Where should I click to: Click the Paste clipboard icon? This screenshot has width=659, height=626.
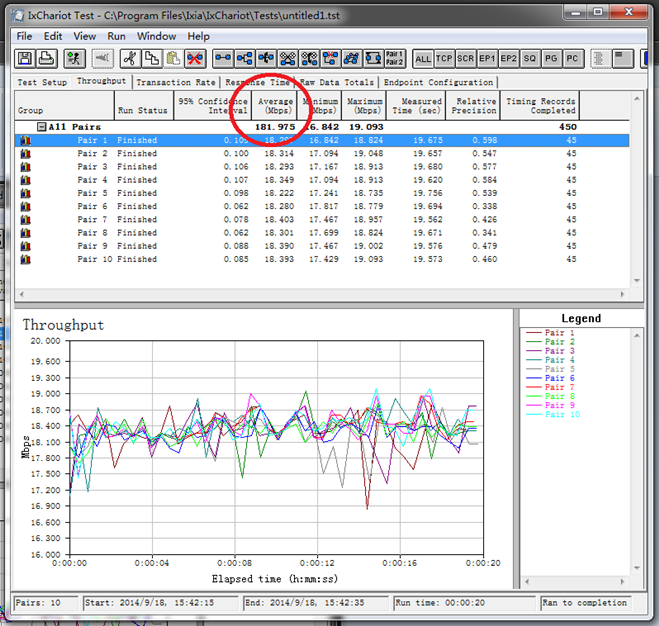pos(173,58)
